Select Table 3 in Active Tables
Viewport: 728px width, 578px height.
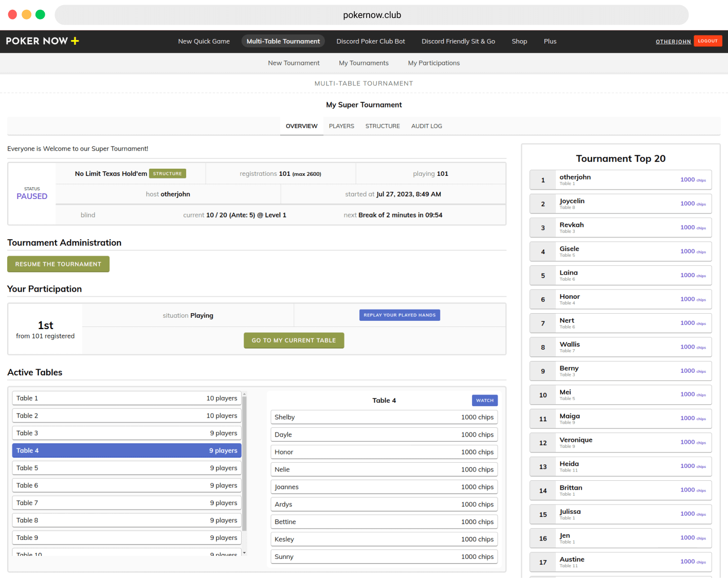coord(126,433)
